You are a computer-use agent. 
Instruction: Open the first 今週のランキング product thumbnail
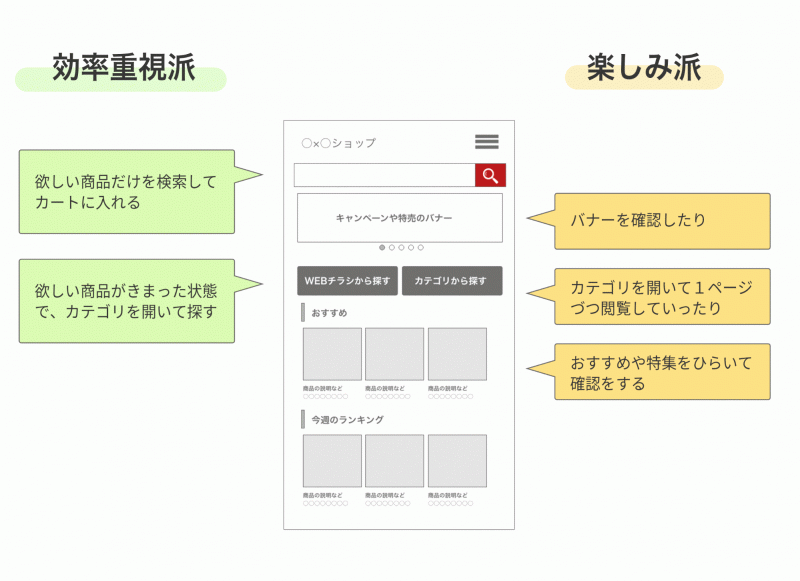click(332, 461)
